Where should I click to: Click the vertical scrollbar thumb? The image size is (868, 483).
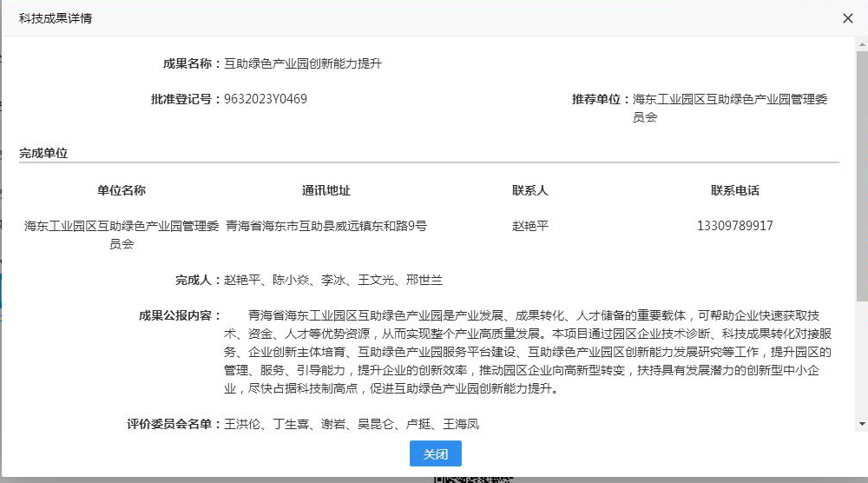click(x=861, y=174)
